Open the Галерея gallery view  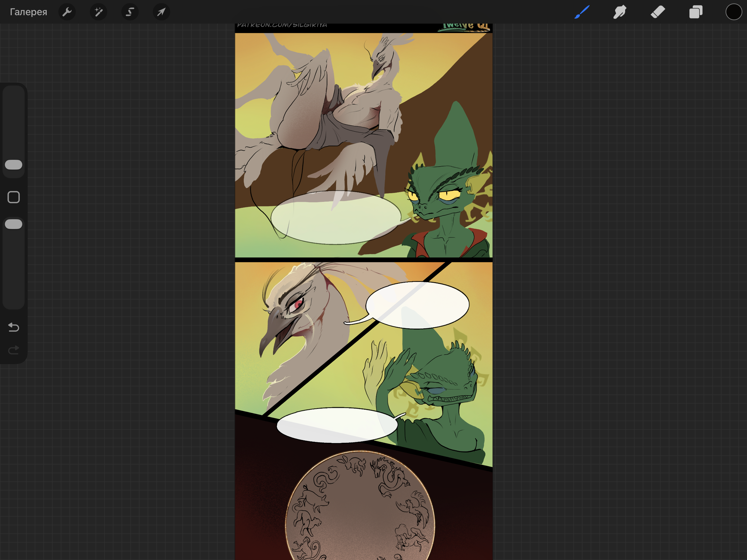(x=29, y=12)
